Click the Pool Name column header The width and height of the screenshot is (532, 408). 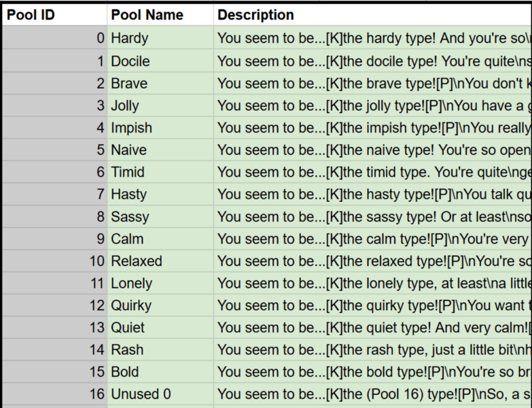(x=160, y=15)
